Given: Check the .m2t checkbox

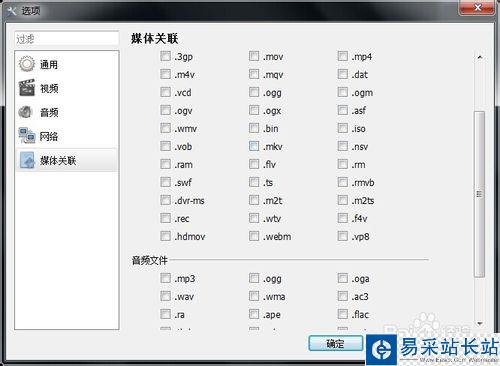Looking at the screenshot, I should click(254, 200).
